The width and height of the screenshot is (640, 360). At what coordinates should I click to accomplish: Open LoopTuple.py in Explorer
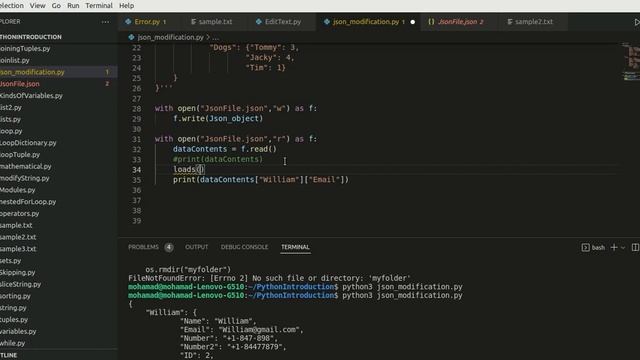[59, 155]
